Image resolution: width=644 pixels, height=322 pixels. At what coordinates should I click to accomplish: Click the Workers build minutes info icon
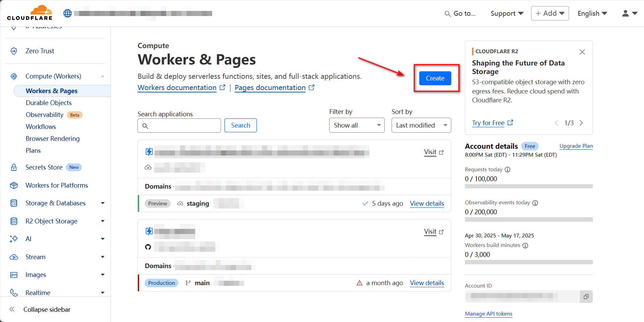point(525,246)
